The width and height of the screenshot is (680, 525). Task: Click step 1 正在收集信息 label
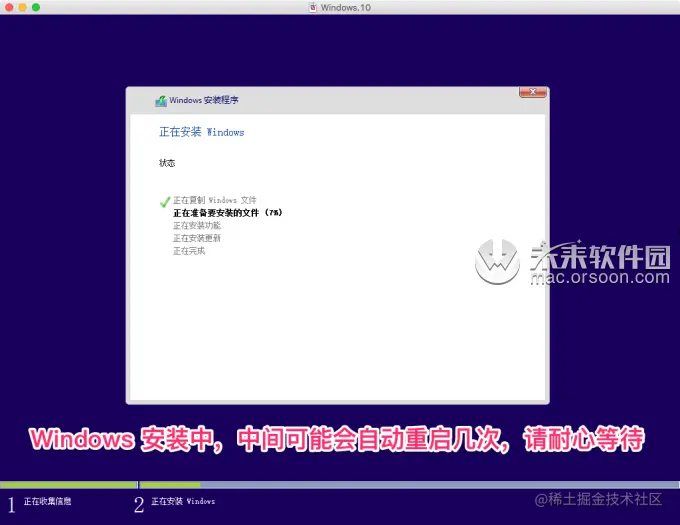click(x=47, y=502)
